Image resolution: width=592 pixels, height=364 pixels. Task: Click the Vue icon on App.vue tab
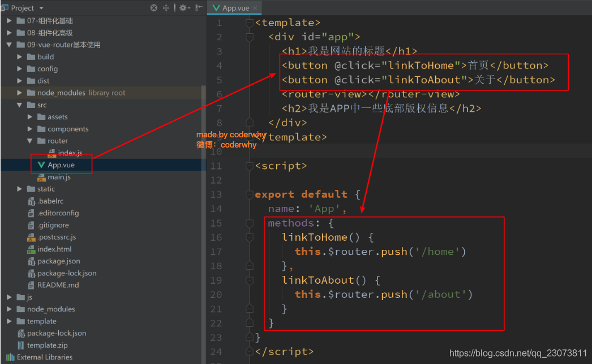click(216, 8)
